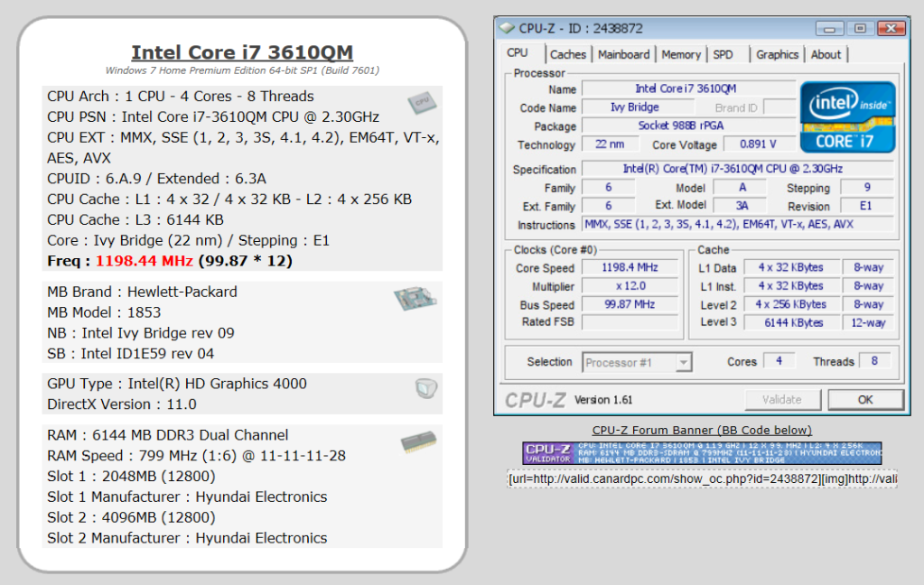
Task: Click the Rated FSB empty field
Action: click(x=630, y=321)
